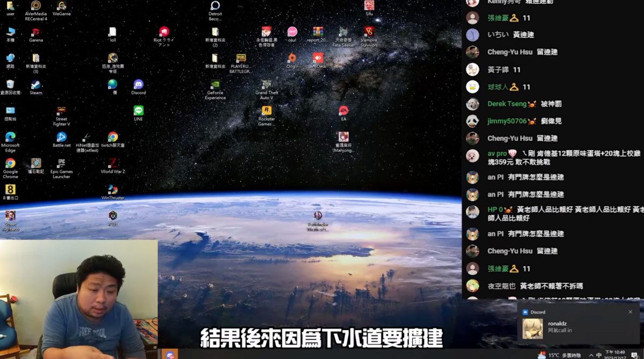Launch AVerMedia RECentral 4 from desktop
Screen dimensions: 644x359
point(36,10)
